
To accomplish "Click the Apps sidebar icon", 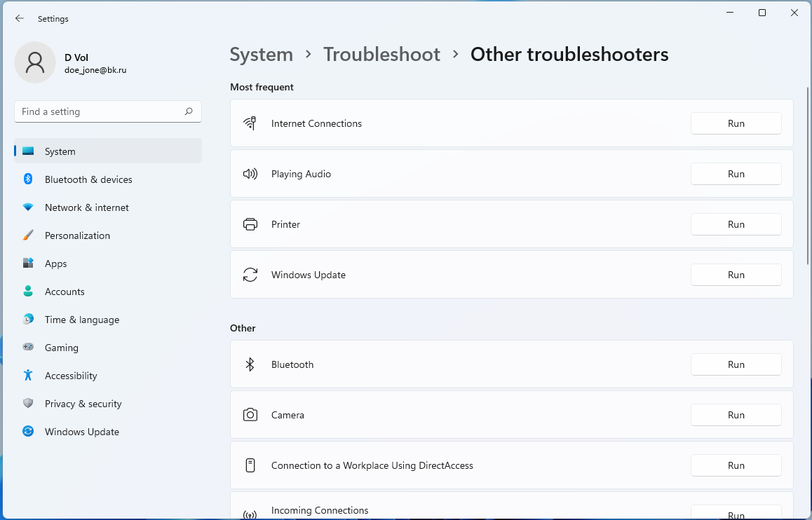I will (x=28, y=264).
